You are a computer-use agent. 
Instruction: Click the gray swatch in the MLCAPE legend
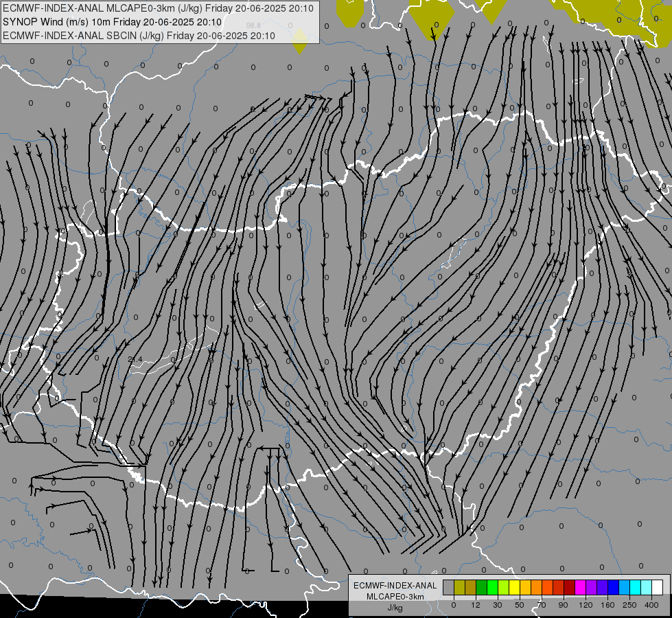(448, 588)
